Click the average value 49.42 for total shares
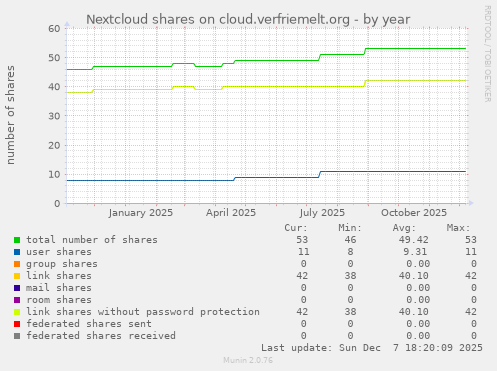Screen dimensions: 497x371 [x=414, y=240]
